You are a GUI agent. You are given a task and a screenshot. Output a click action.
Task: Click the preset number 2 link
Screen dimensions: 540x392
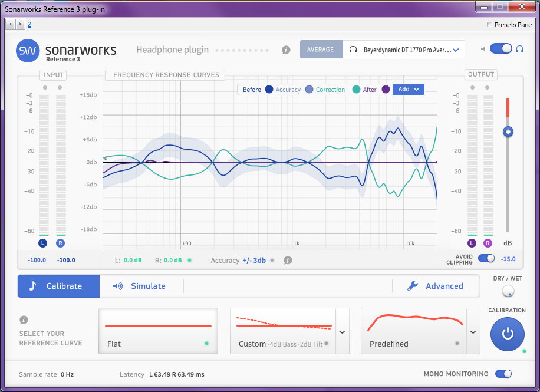point(29,24)
